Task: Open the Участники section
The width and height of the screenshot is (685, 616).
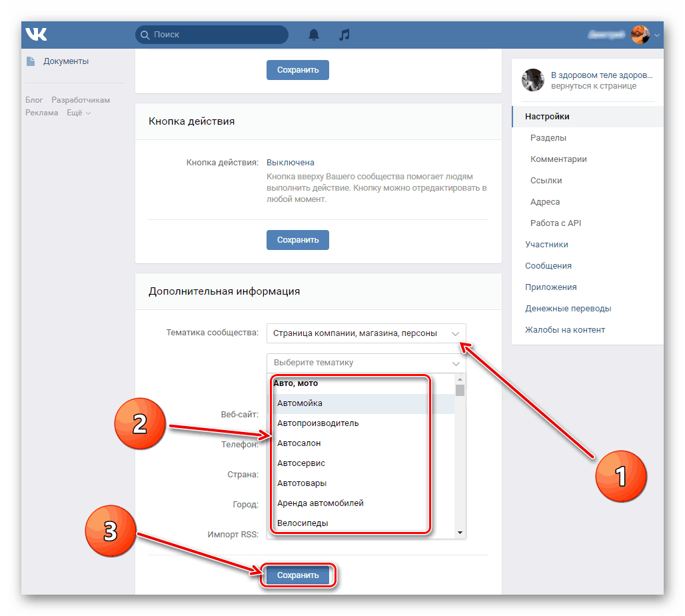Action: coord(546,245)
